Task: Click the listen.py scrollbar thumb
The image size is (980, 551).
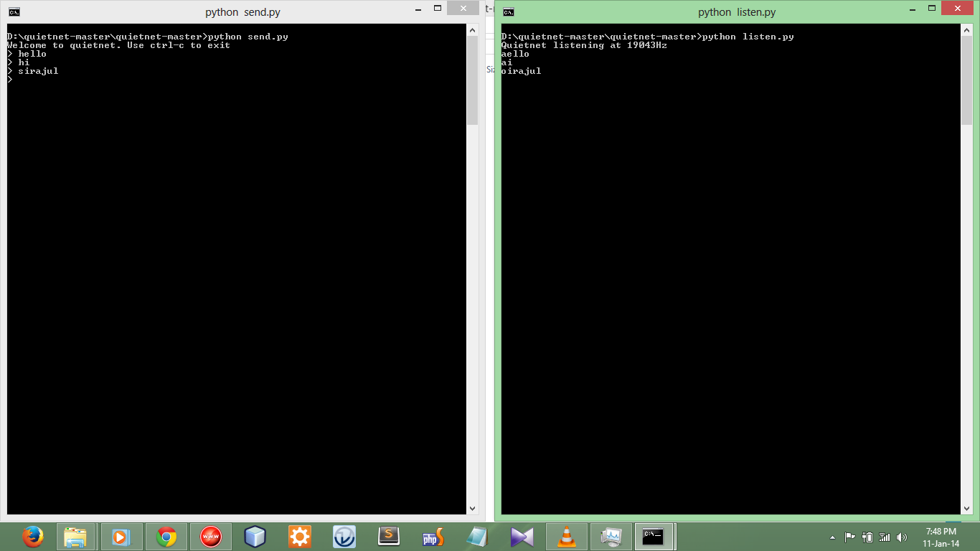Action: pos(967,80)
